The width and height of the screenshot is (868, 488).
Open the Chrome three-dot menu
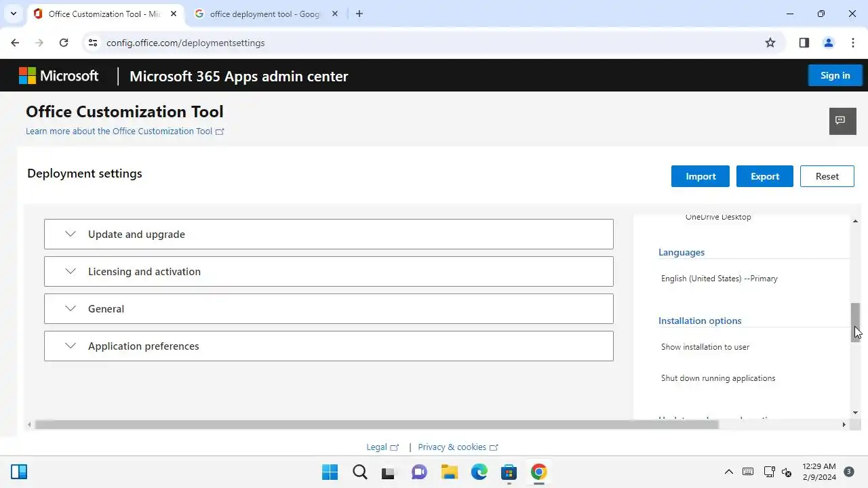coord(853,43)
